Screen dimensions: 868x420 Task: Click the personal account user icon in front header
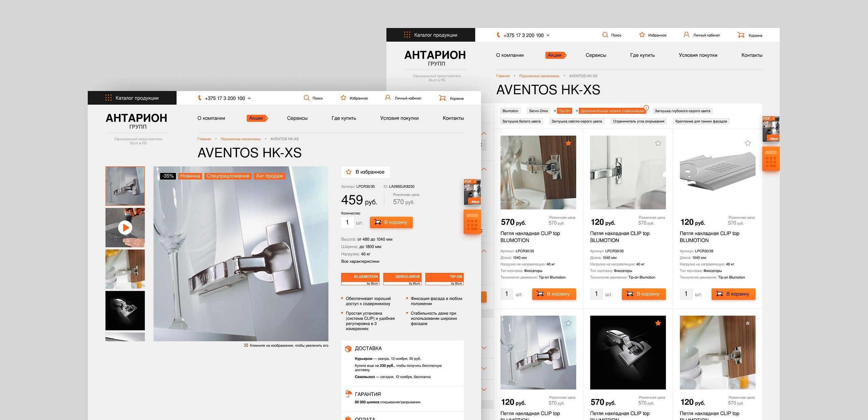coord(388,98)
